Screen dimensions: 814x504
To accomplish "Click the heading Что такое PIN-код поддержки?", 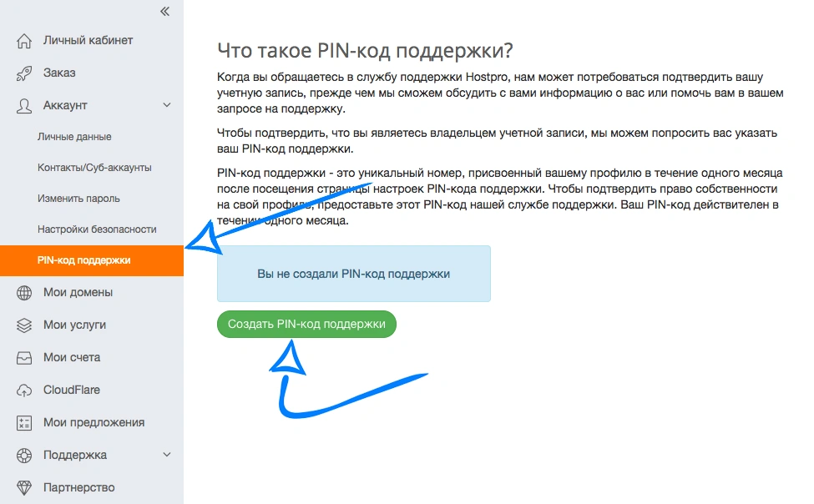I will pos(365,50).
